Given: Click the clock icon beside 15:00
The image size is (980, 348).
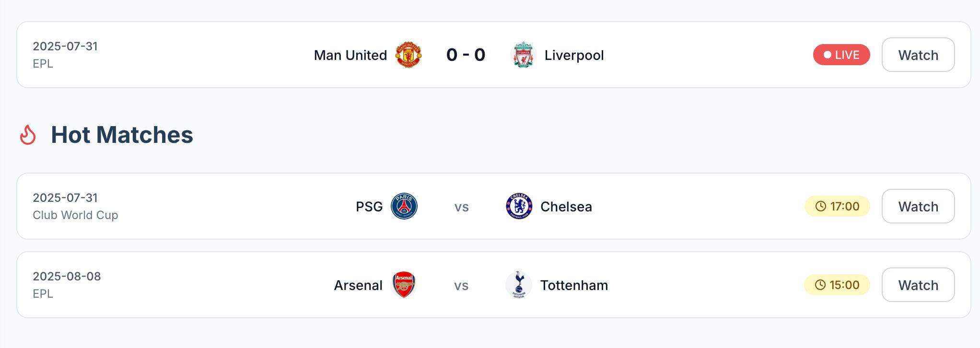Looking at the screenshot, I should pyautogui.click(x=820, y=285).
